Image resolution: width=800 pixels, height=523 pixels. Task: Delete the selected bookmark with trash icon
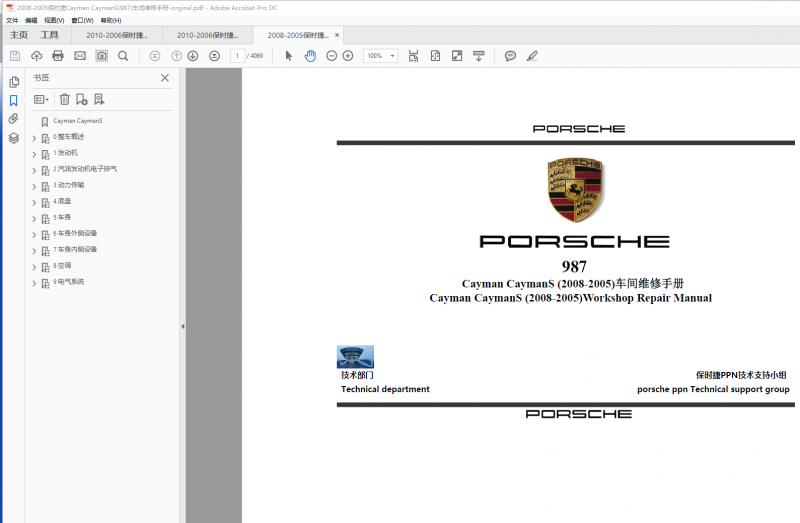(x=64, y=99)
